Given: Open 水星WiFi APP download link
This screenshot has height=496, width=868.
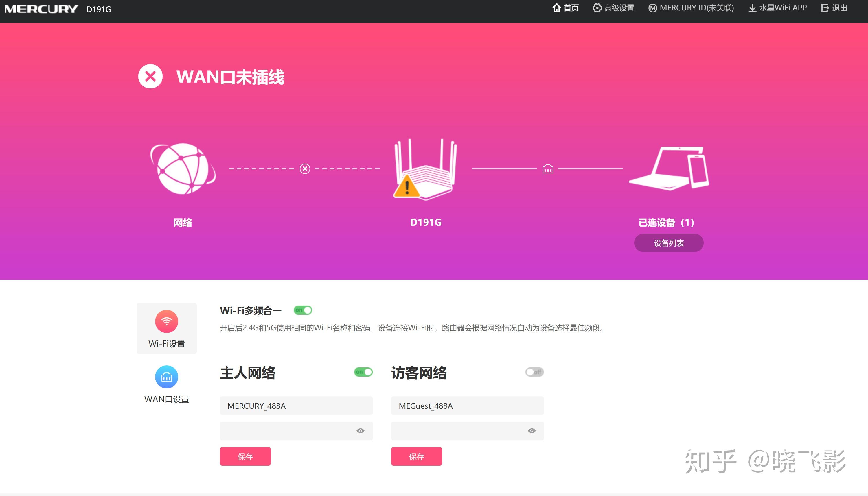Looking at the screenshot, I should tap(777, 8).
